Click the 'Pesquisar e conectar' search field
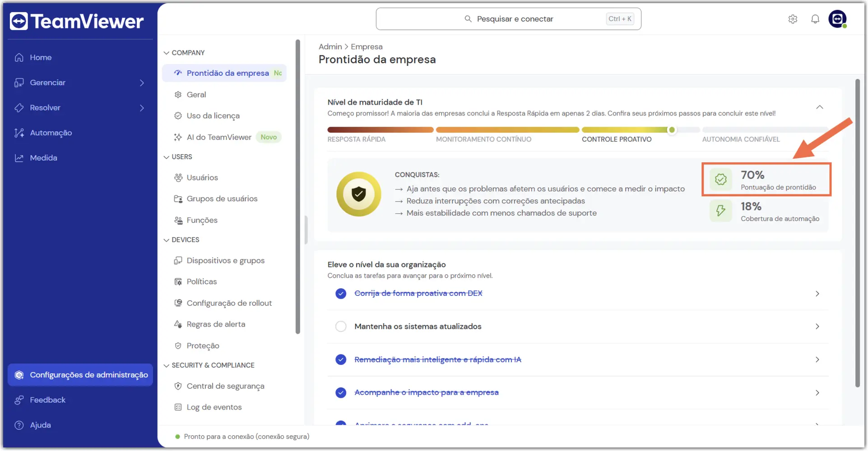868x451 pixels. pos(508,19)
